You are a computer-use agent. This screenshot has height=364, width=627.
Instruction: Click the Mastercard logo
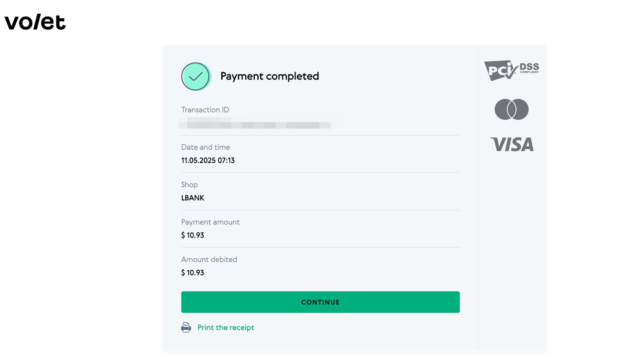[511, 109]
